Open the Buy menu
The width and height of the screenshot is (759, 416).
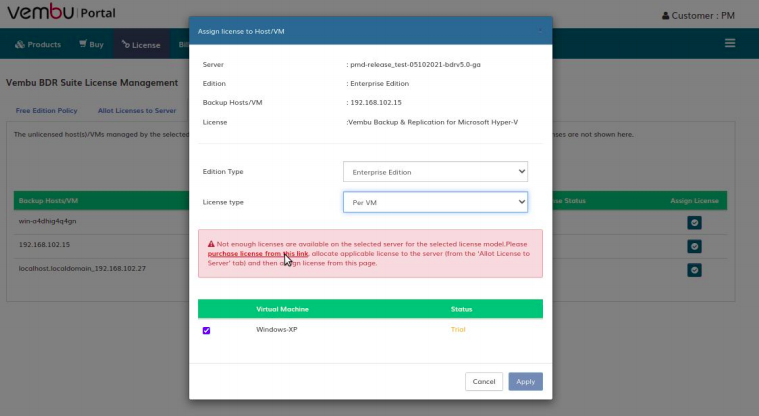[x=91, y=45]
